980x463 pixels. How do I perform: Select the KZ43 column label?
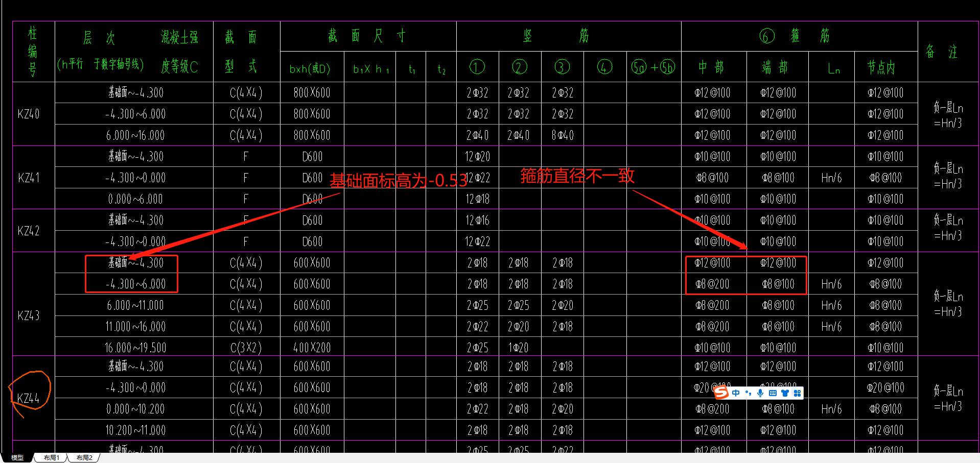(x=29, y=315)
